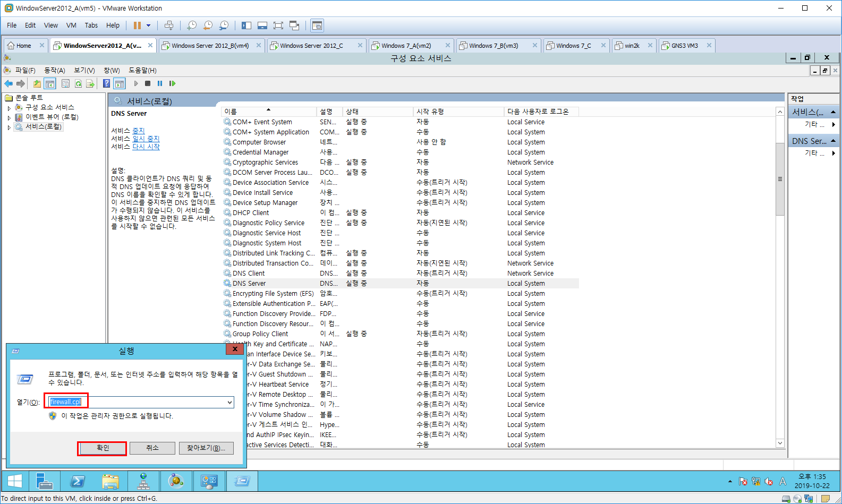The image size is (842, 504).
Task: Open VMware VM menu
Action: click(x=71, y=25)
